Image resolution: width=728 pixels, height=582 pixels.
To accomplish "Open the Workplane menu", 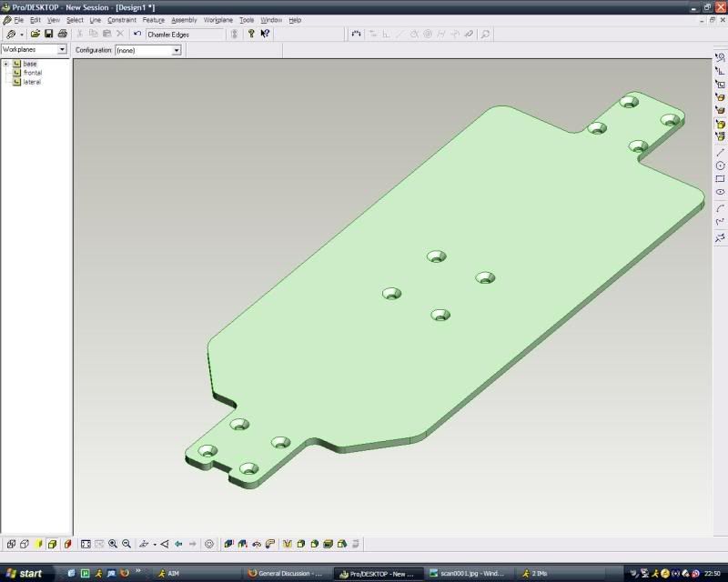I will click(217, 20).
